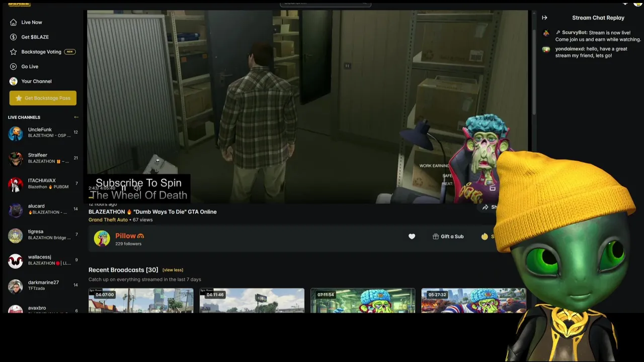Click UncleFunk channel avatar

tap(16, 133)
